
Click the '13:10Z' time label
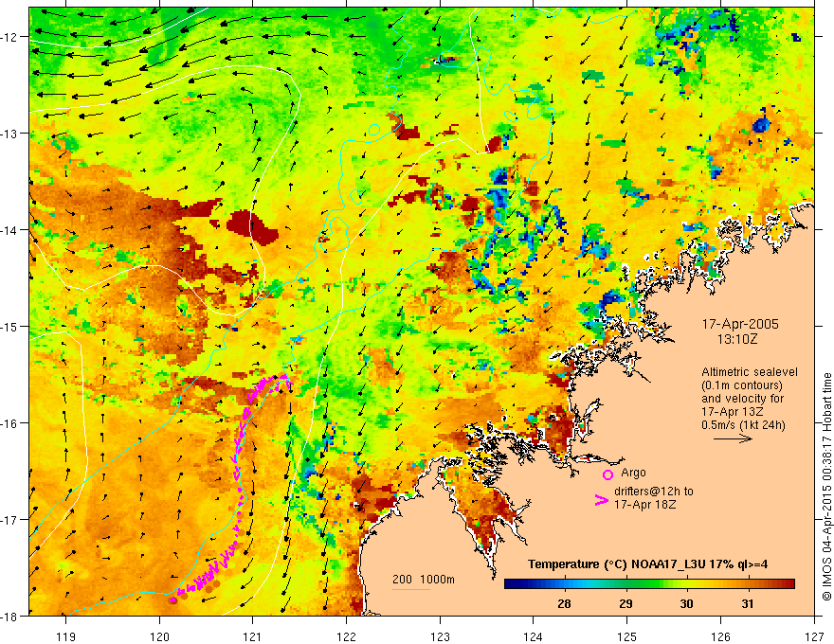[736, 339]
